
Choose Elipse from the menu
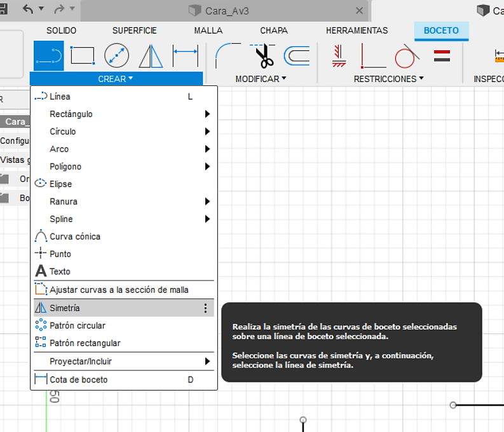[124, 184]
